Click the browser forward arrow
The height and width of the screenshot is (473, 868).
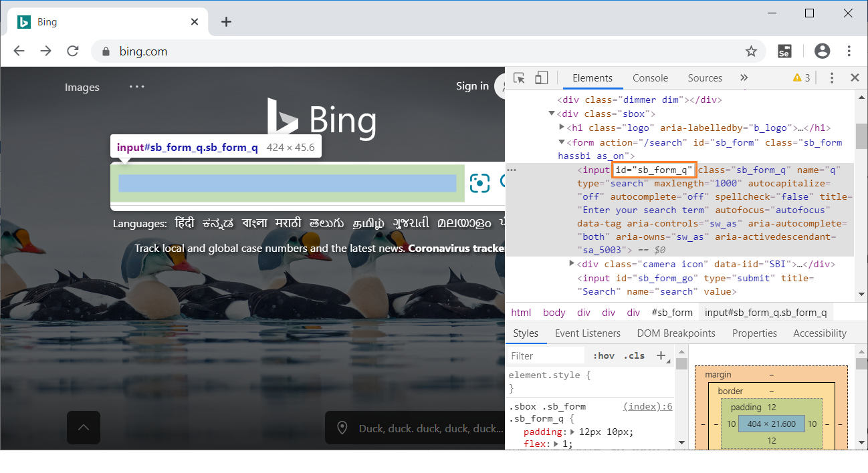(45, 51)
